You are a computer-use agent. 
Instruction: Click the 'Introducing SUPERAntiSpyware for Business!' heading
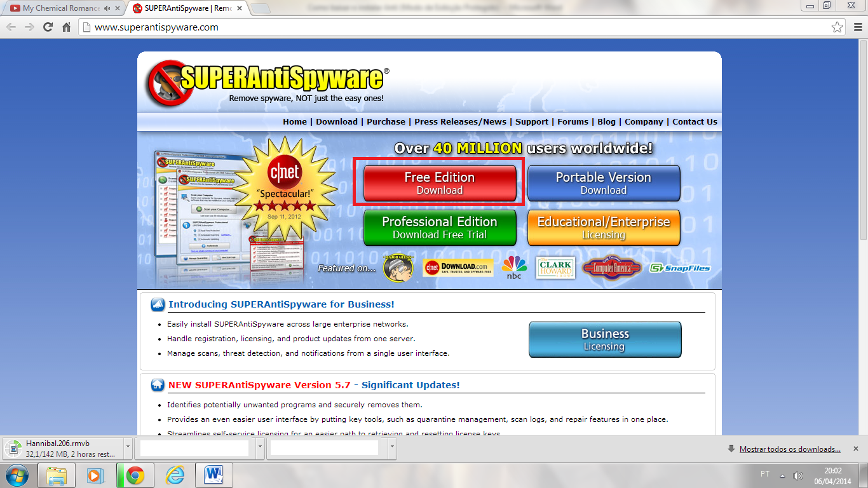[x=281, y=304]
